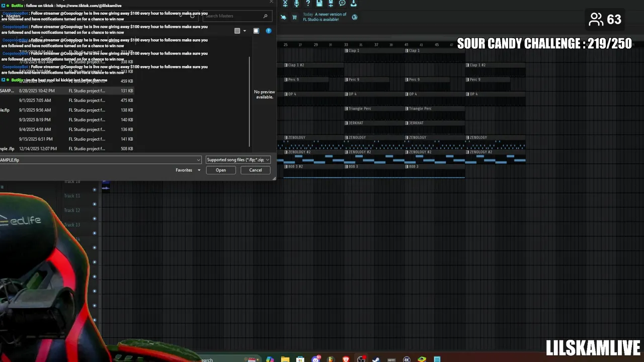Open the view options dropdown arrow in the file dialog
644x362 pixels.
[x=245, y=31]
